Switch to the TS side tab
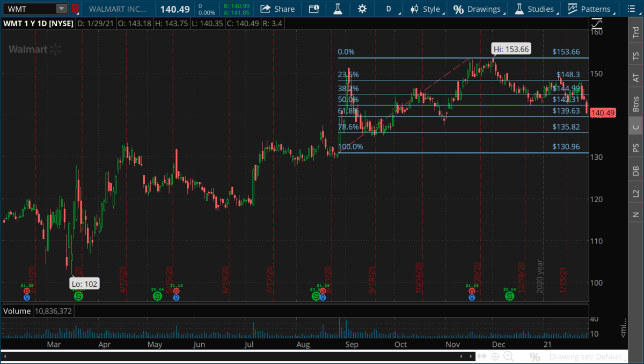644x364 pixels. click(636, 55)
